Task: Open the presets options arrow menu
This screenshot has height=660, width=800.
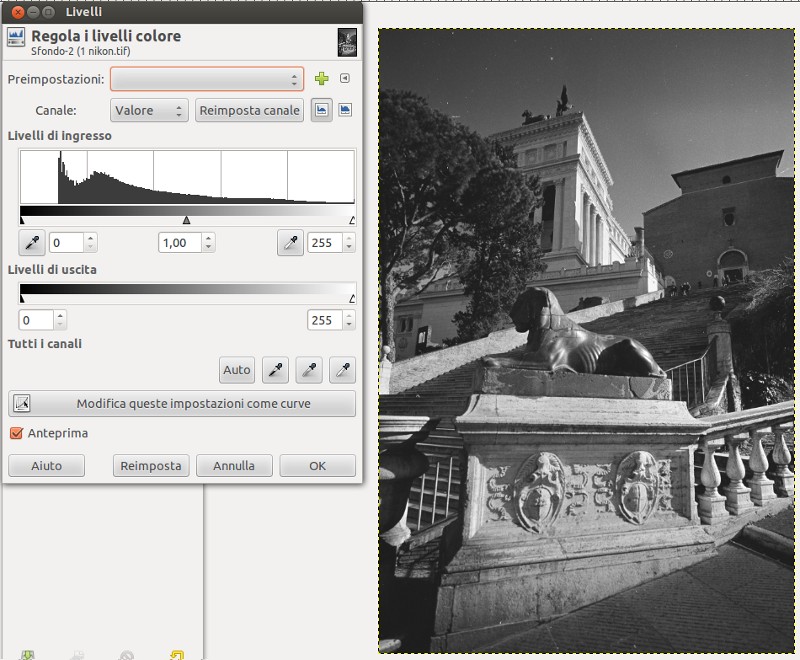Action: tap(345, 79)
